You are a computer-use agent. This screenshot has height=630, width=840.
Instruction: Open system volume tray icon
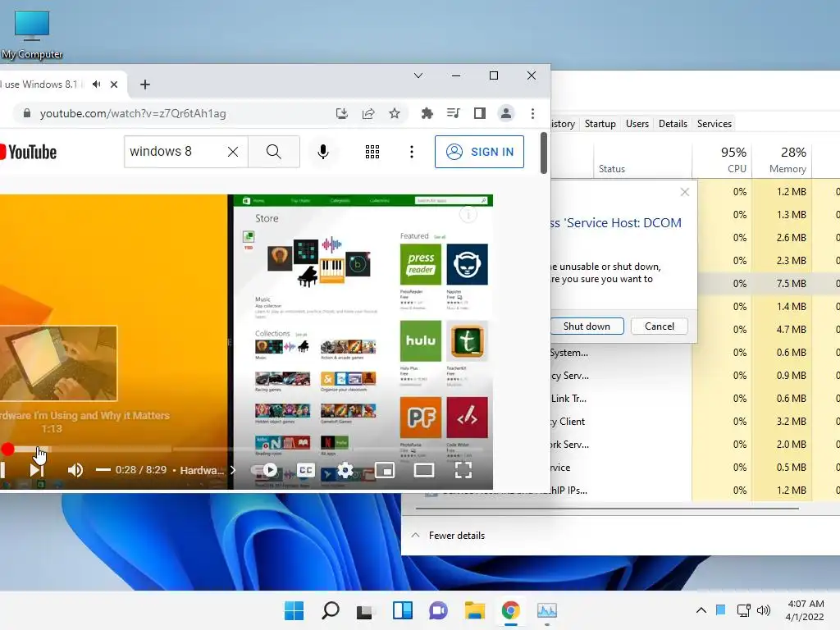(764, 610)
